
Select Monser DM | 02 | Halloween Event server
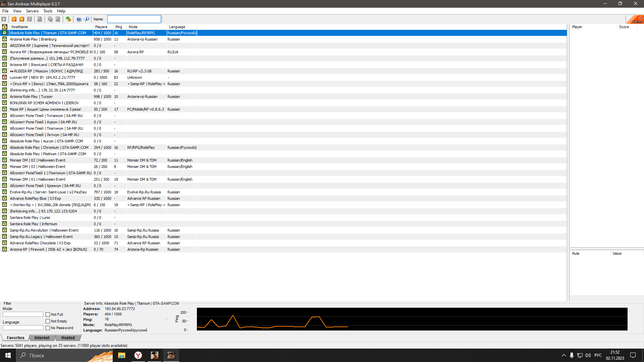(283, 160)
